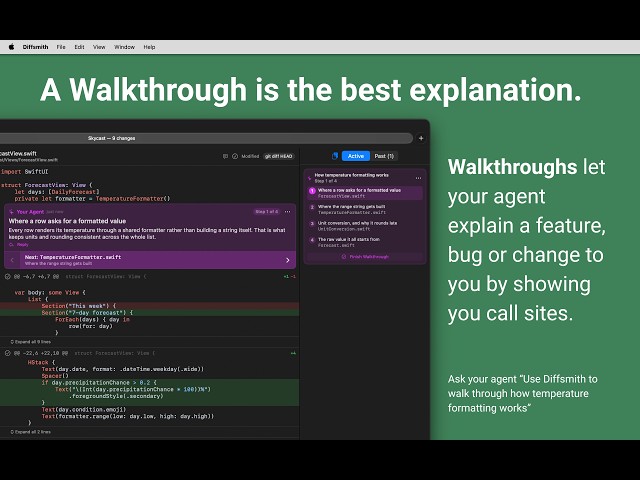Click the comment bubble icon in file header

(x=225, y=156)
